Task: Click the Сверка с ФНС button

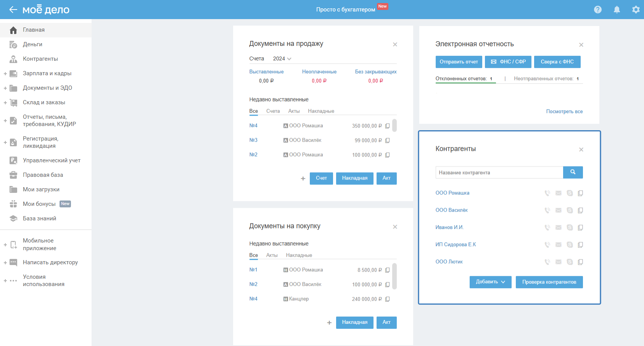Action: [x=557, y=62]
